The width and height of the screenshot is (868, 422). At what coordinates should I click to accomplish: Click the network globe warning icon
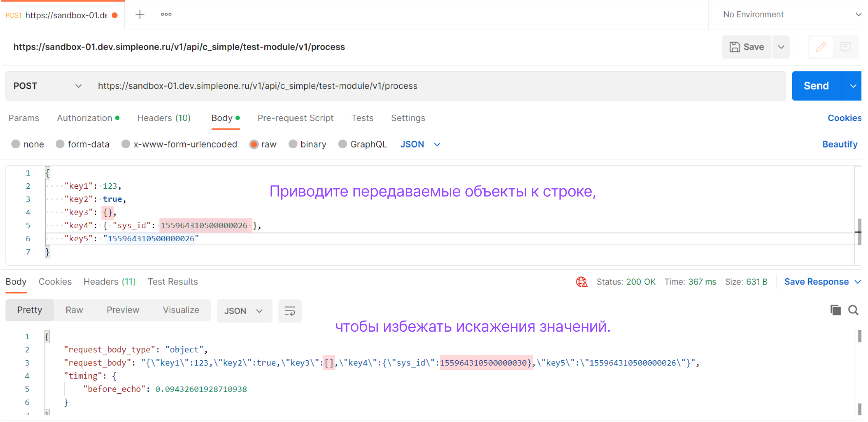(581, 282)
